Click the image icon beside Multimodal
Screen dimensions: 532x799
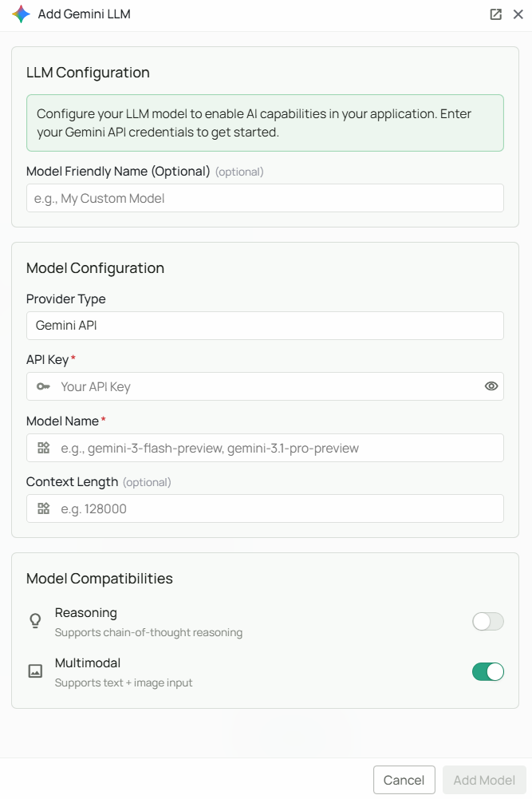pos(35,671)
